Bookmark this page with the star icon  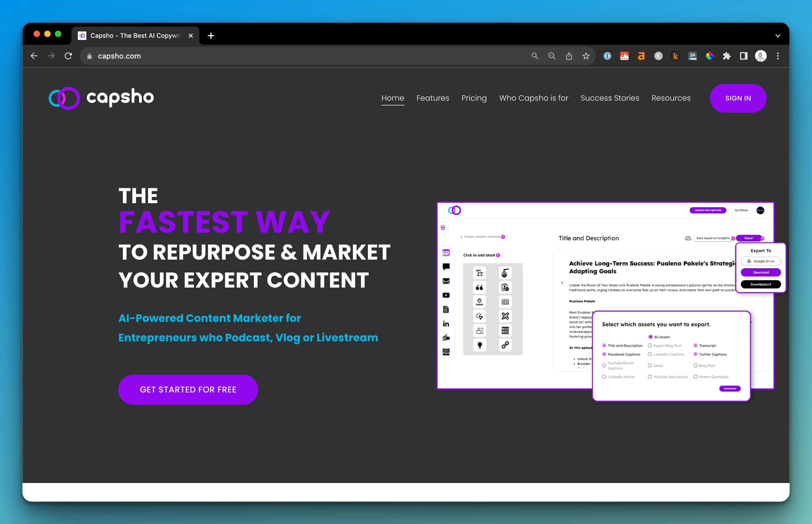(x=586, y=56)
